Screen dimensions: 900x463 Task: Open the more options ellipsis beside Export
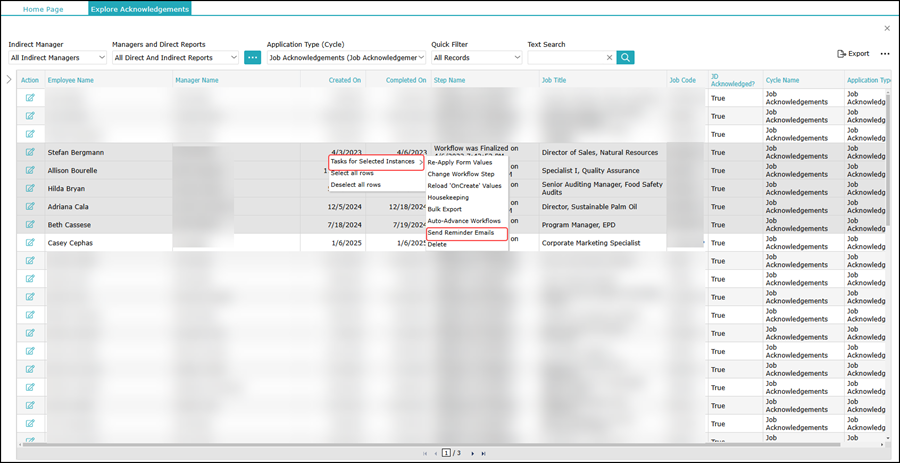[x=884, y=54]
